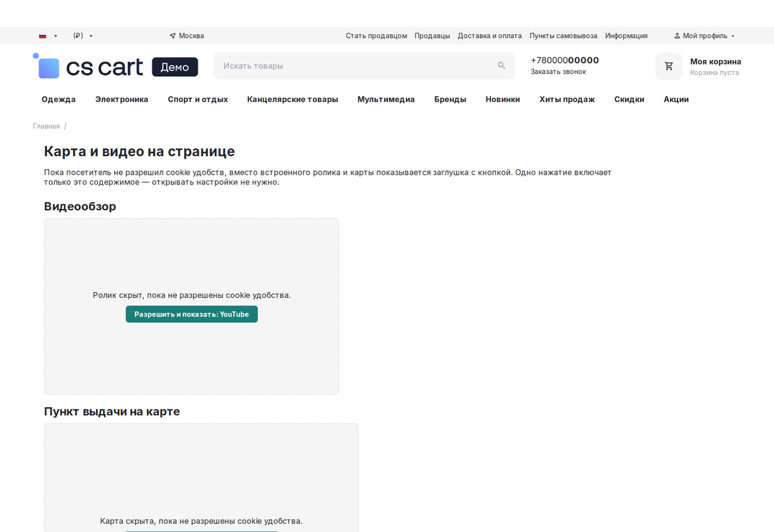
Task: Open the Канцелярские товары menu
Action: tap(293, 99)
